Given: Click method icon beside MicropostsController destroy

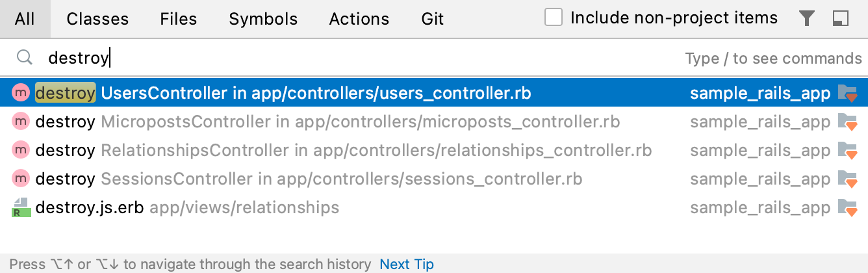Looking at the screenshot, I should click(x=21, y=122).
